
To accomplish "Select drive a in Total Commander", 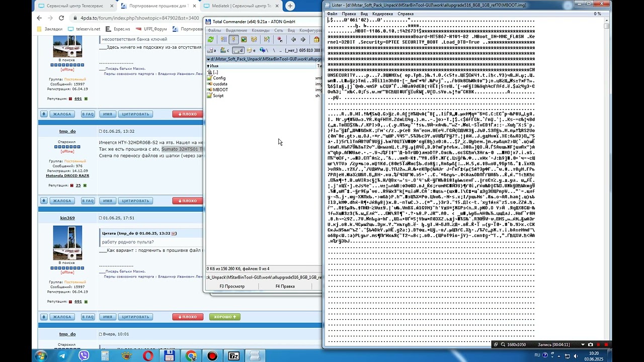I will pos(212,50).
